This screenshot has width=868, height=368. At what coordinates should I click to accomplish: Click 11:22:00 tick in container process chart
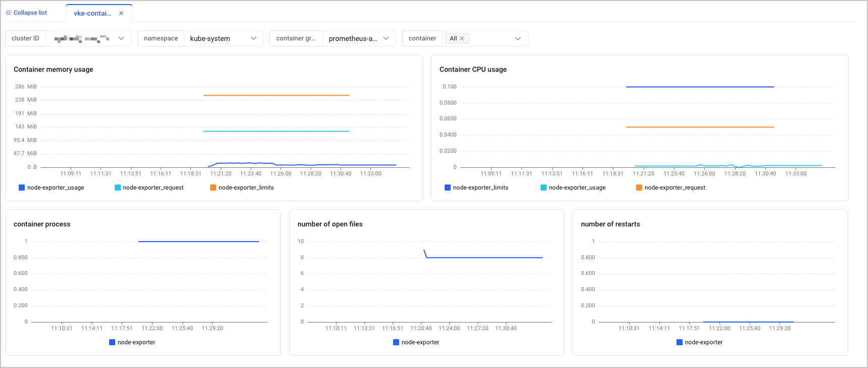(x=152, y=328)
